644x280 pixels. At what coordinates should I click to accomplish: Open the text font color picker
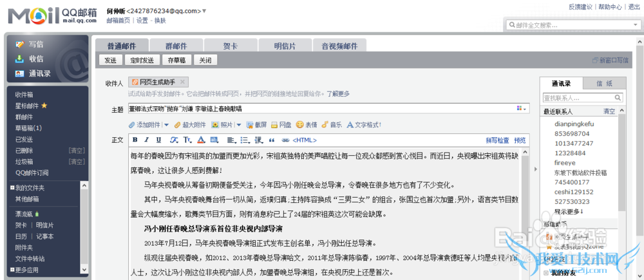click(201, 140)
